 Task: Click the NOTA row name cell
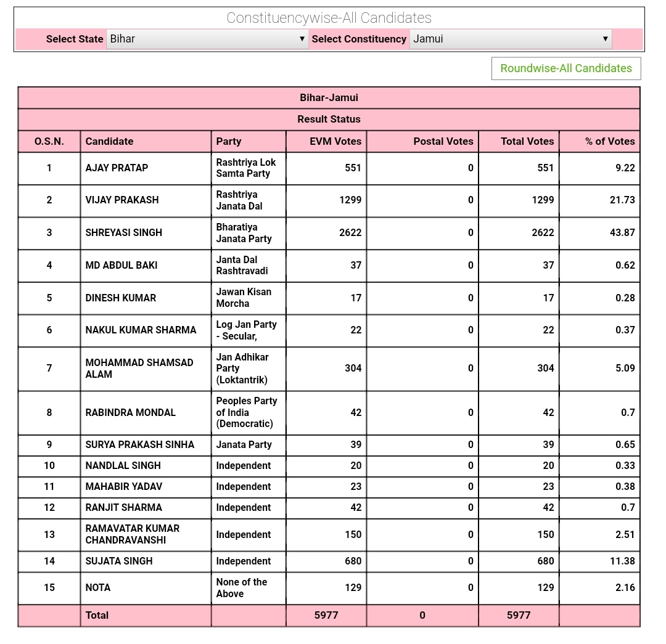tap(98, 588)
